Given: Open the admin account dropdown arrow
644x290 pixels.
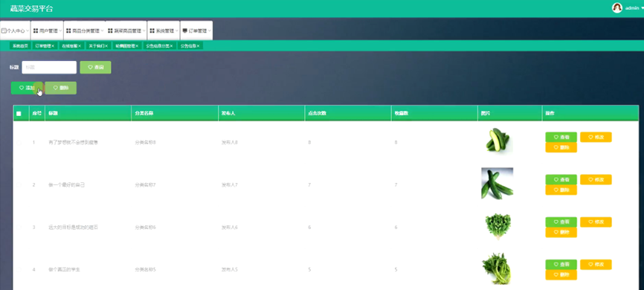Looking at the screenshot, I should [x=643, y=8].
